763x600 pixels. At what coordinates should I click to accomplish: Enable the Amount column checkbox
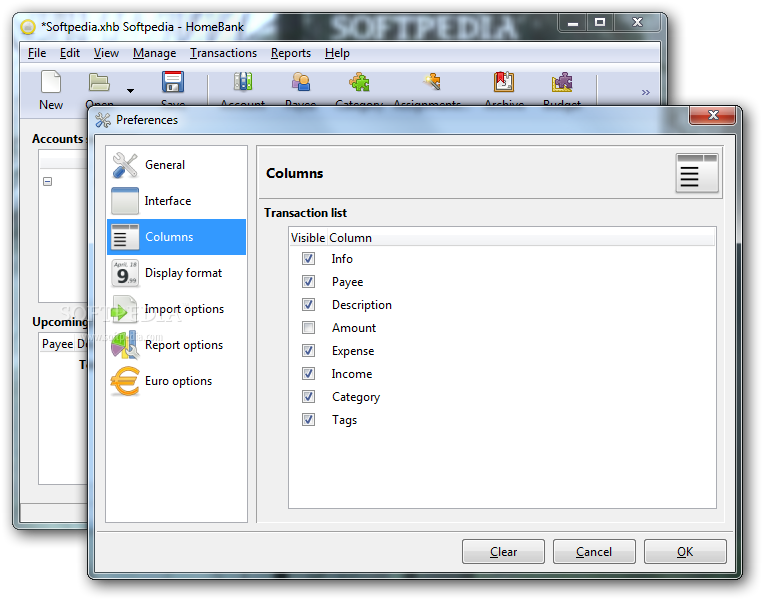tap(308, 327)
